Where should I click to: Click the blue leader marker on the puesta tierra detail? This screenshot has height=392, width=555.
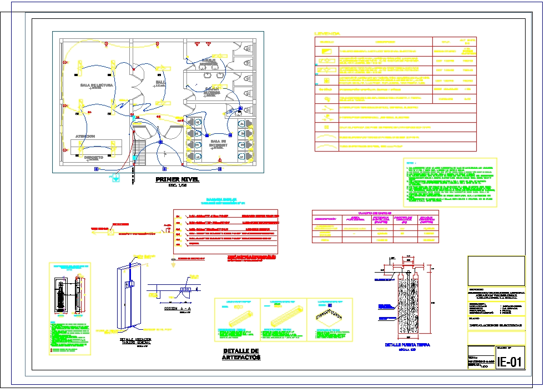click(x=385, y=279)
